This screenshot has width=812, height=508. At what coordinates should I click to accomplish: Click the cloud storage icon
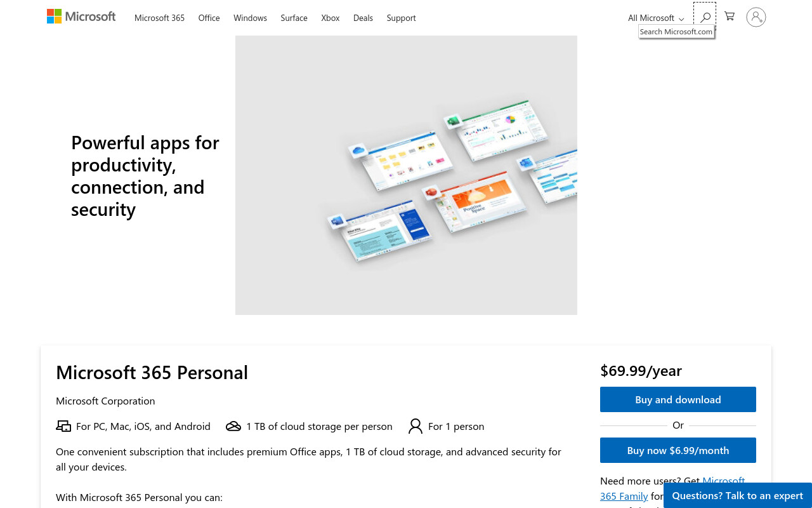point(233,426)
